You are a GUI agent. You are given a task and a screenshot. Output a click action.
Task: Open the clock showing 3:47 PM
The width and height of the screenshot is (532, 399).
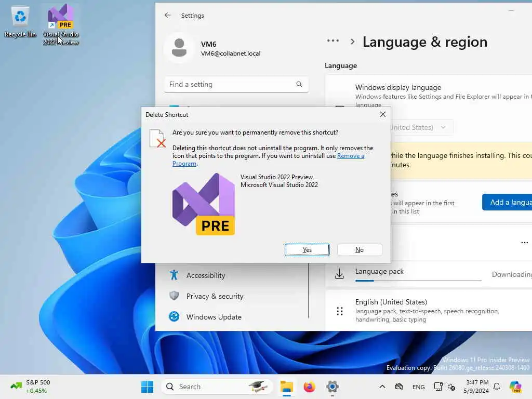point(476,387)
